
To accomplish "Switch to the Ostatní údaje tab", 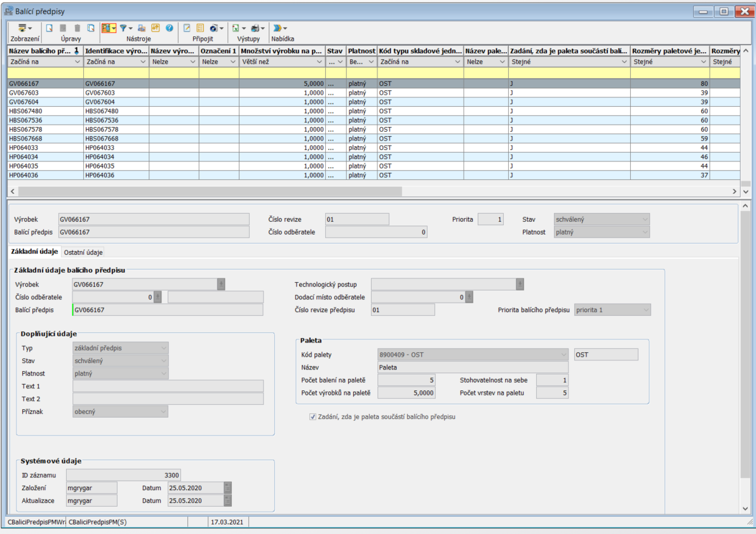I will 83,252.
